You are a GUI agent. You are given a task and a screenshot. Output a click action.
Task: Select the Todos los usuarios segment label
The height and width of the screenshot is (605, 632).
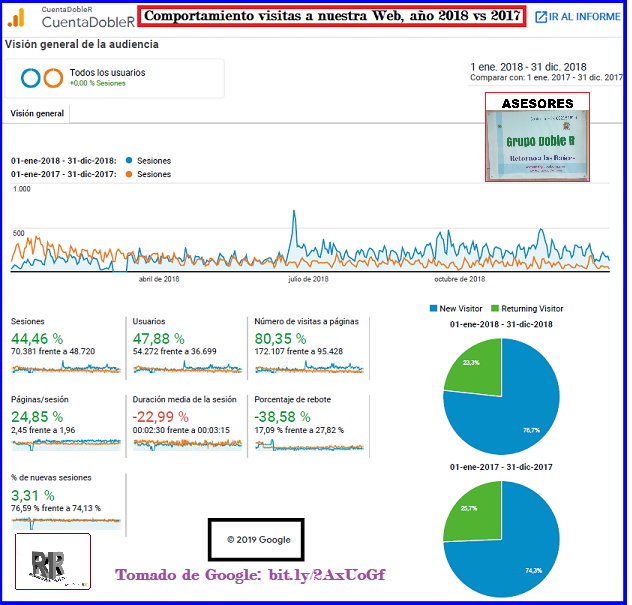(x=107, y=73)
